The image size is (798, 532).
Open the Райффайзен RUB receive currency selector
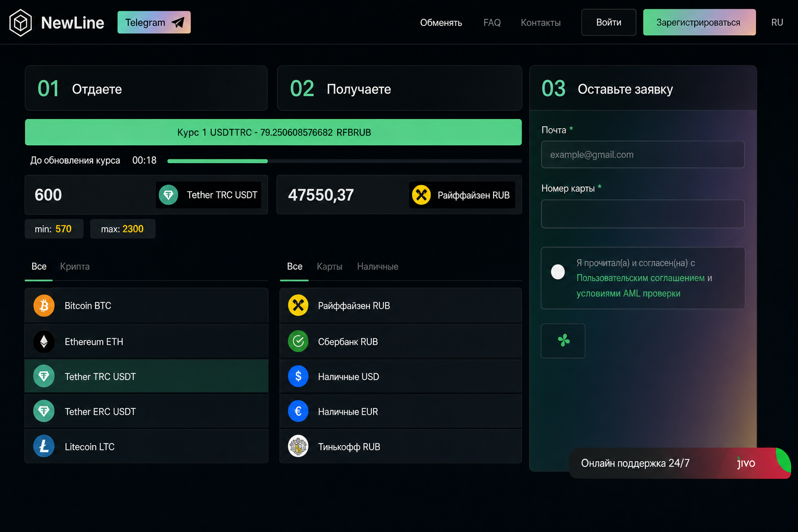(462, 195)
